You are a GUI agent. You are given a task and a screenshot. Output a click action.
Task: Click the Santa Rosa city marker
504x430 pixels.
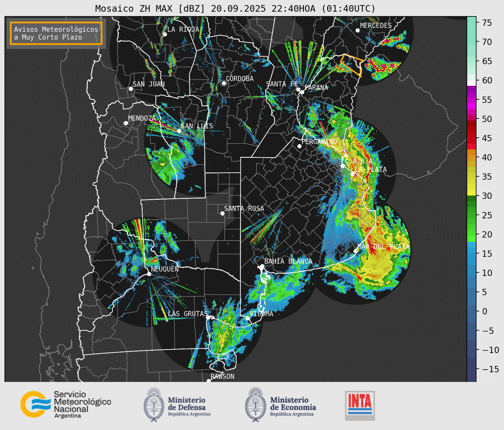[222, 213]
